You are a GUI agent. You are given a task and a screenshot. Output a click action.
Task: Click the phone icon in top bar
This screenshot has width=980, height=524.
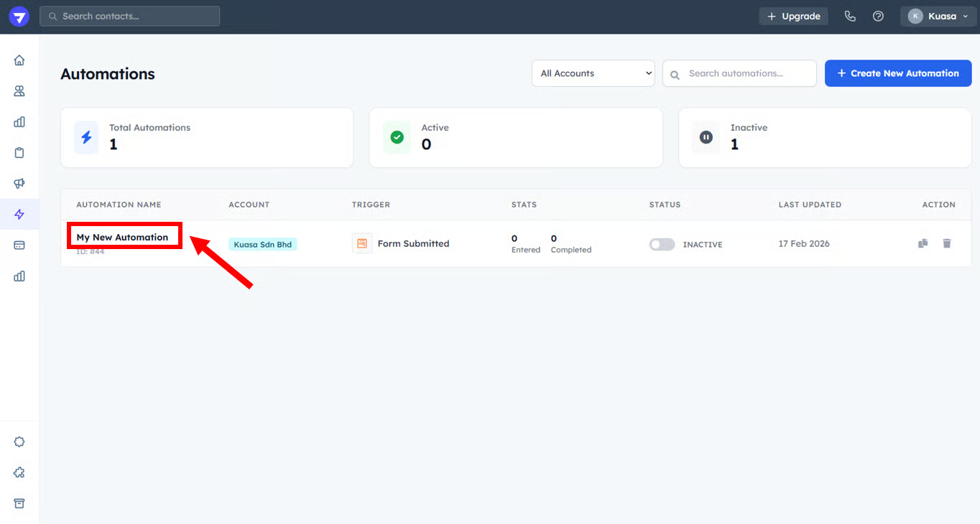[x=850, y=17]
